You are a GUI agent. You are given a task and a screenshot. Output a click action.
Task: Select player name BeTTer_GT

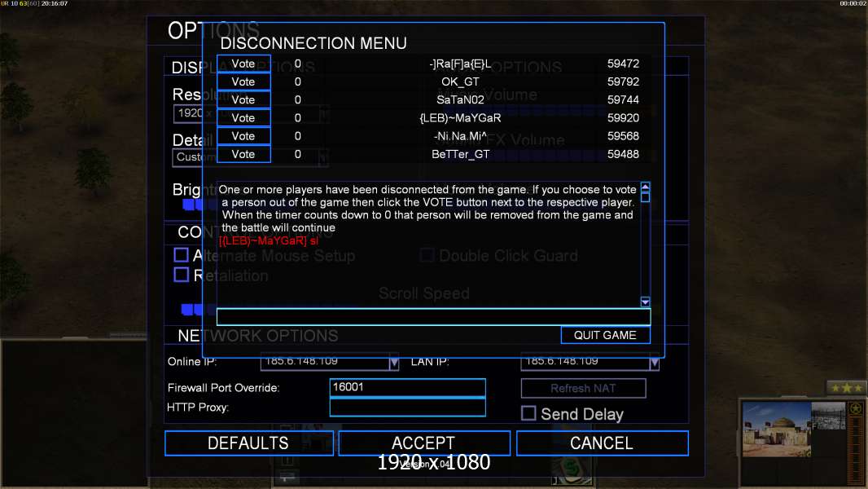tap(460, 154)
